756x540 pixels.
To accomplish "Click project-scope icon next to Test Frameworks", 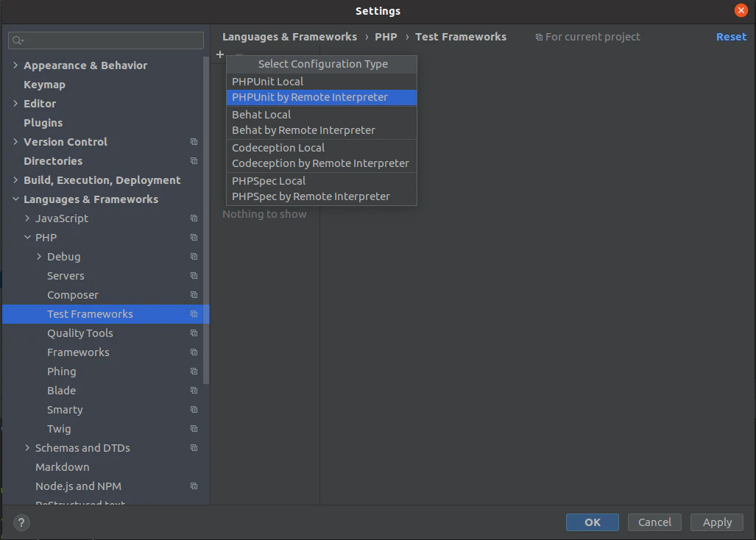I will [x=194, y=314].
